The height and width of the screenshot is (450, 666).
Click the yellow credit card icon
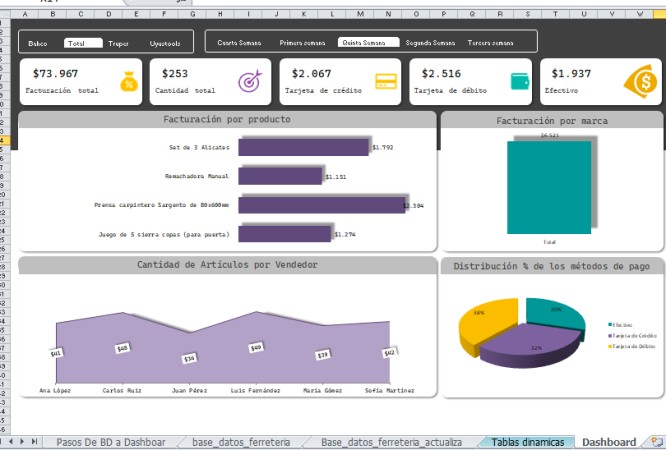pos(386,81)
